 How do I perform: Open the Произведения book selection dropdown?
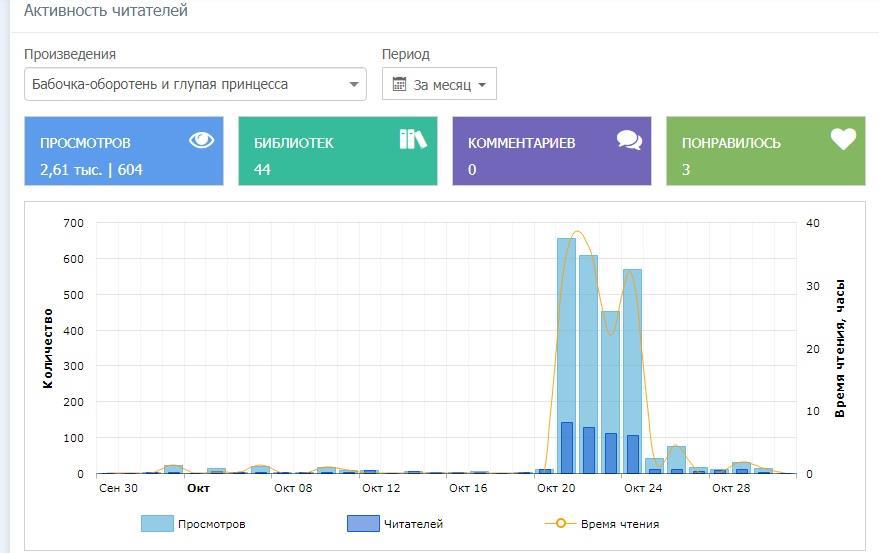(195, 85)
